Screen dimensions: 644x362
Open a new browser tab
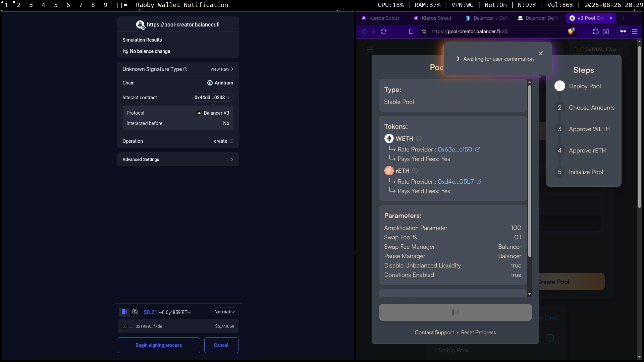623,18
